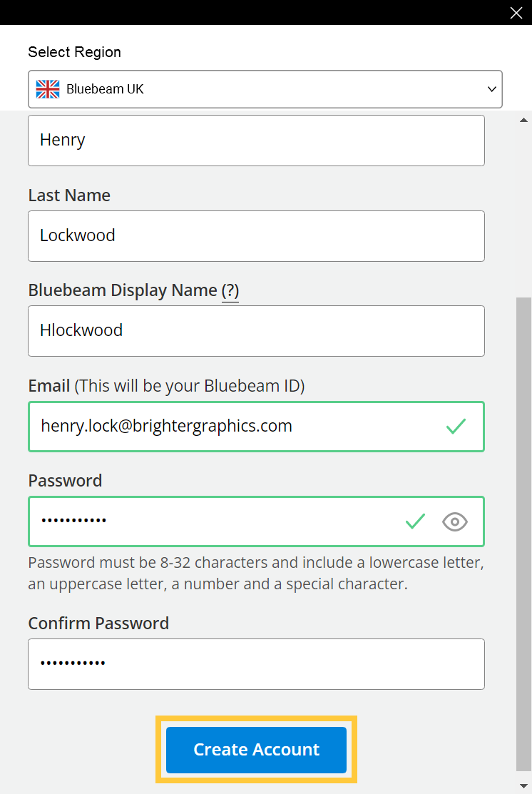Select the First Name field showing Henry
The image size is (532, 794).
click(x=256, y=140)
